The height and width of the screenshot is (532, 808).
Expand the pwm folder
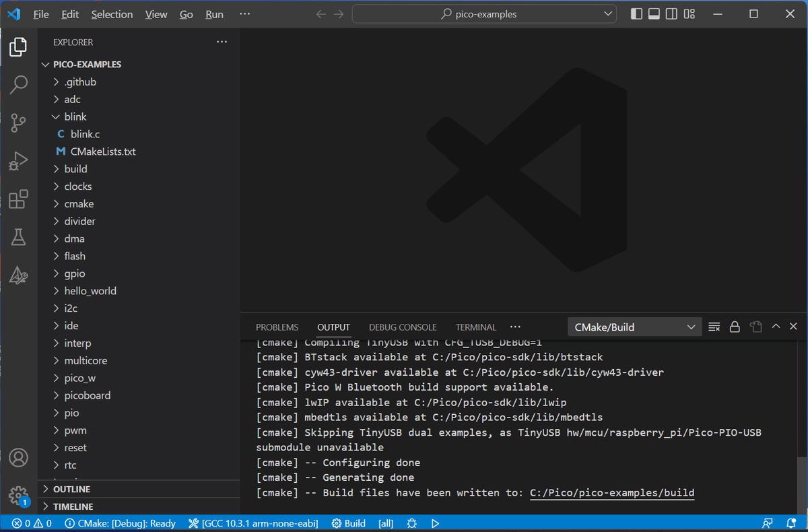139,430
